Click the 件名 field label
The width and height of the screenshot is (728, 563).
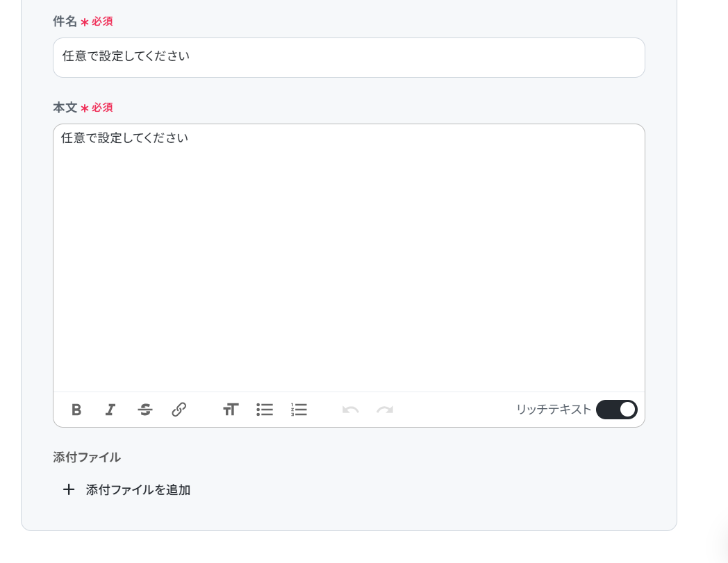pos(65,22)
